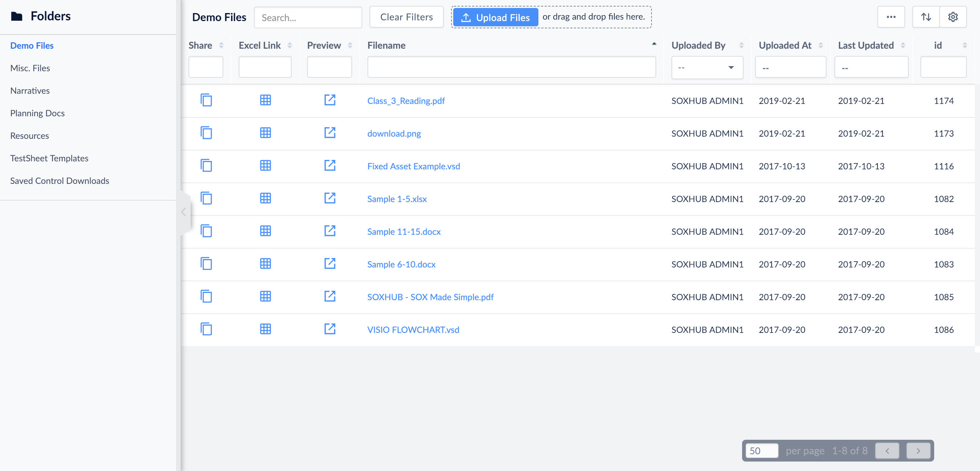Open Uploaded By filter dropdown

(707, 68)
